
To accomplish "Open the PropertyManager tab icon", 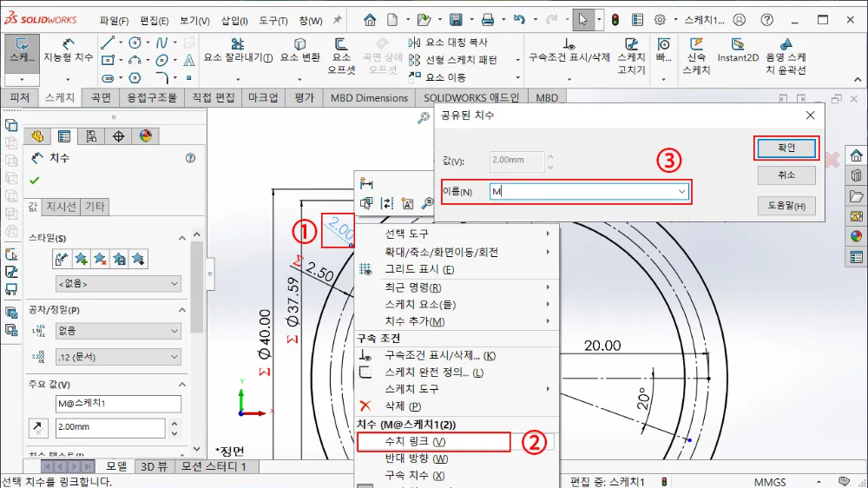I will pyautogui.click(x=64, y=136).
